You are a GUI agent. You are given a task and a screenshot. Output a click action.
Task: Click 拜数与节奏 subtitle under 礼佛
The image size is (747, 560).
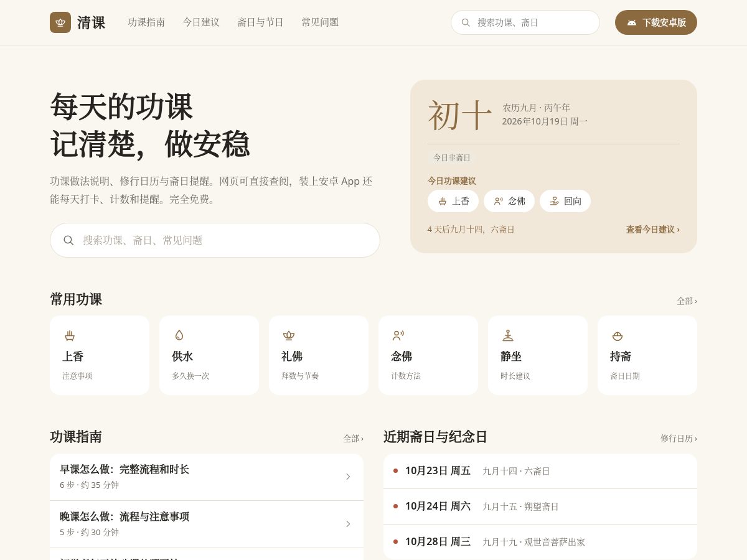[x=300, y=376]
